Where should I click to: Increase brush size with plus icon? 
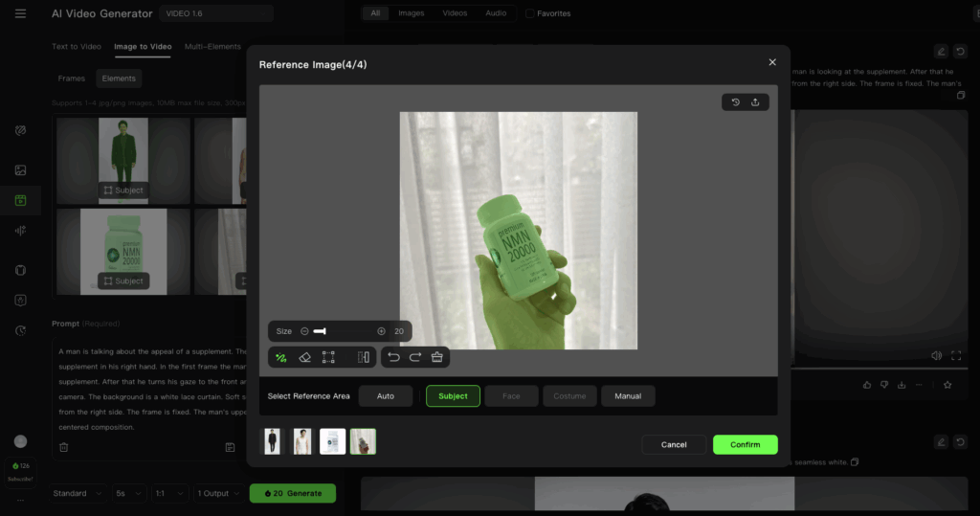[381, 331]
